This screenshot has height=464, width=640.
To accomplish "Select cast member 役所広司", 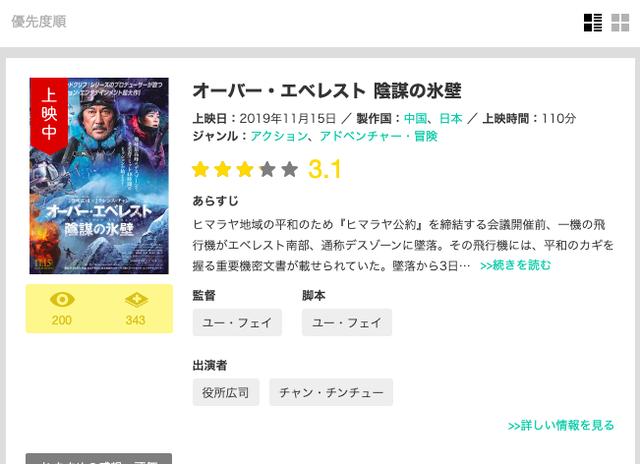I will pos(226,392).
